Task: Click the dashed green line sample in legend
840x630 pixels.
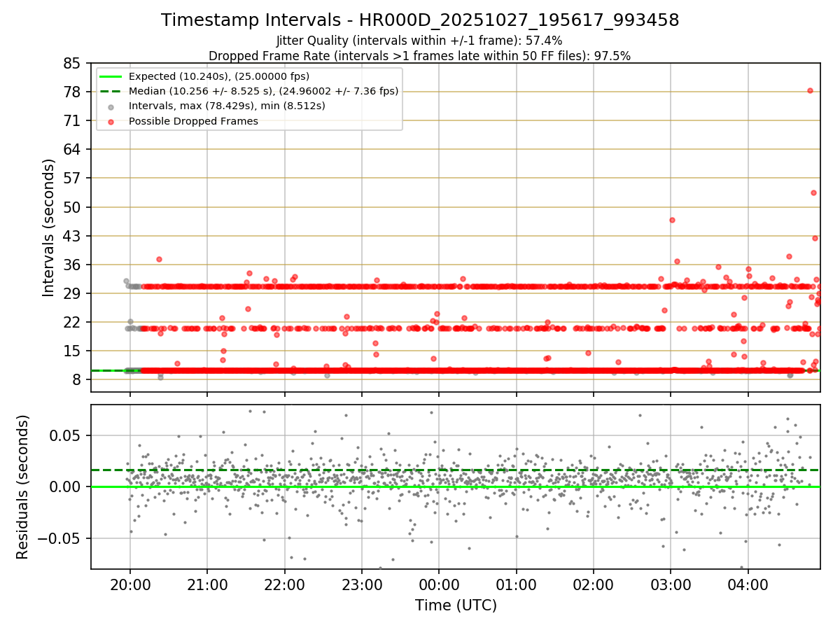Action: coord(112,91)
